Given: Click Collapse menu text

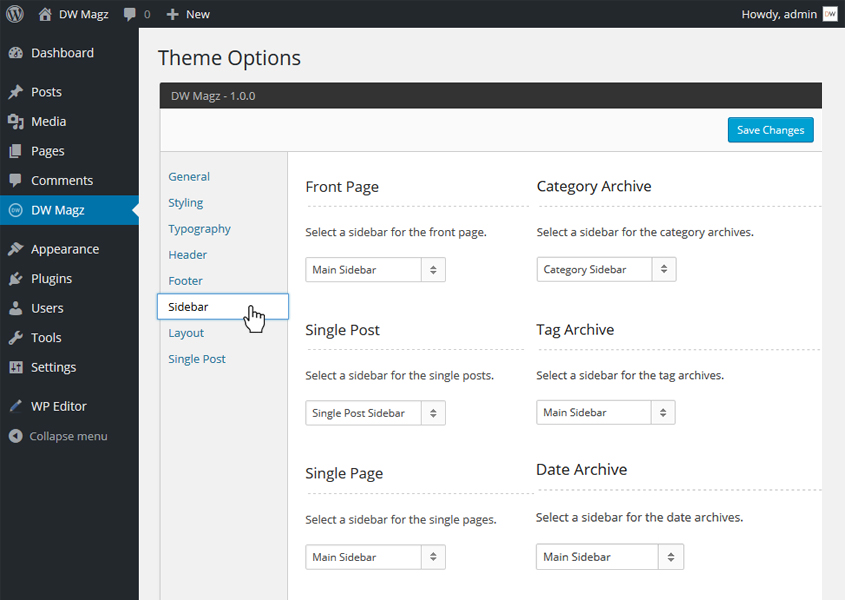Looking at the screenshot, I should pyautogui.click(x=68, y=436).
